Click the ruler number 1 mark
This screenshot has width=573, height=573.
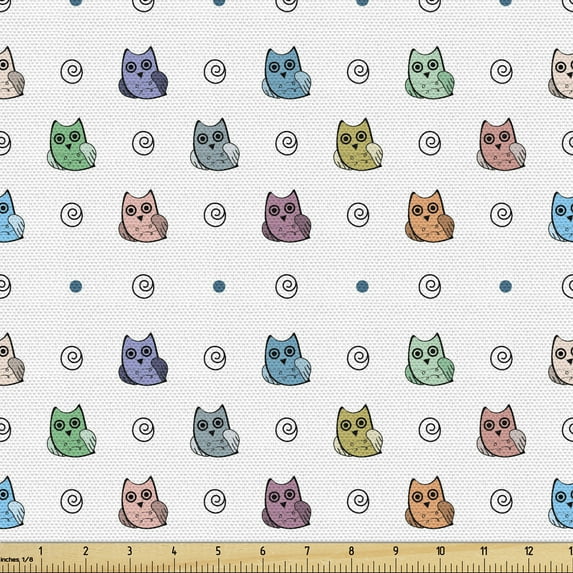(x=41, y=551)
